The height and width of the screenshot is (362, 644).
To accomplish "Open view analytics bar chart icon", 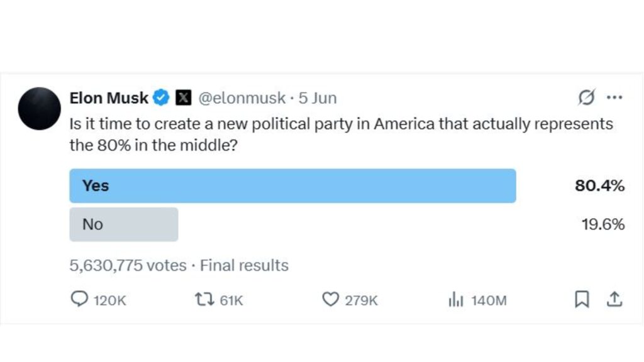I will point(456,299).
